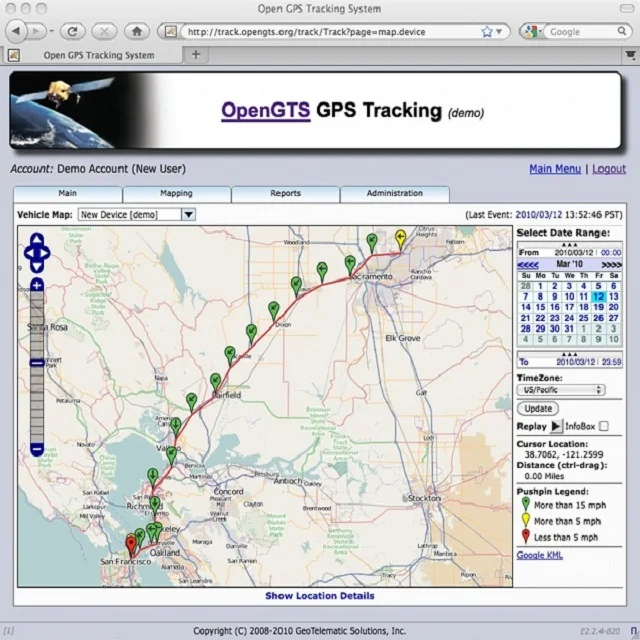
Task: Click the green pushpin at Vallejo
Action: pyautogui.click(x=172, y=455)
